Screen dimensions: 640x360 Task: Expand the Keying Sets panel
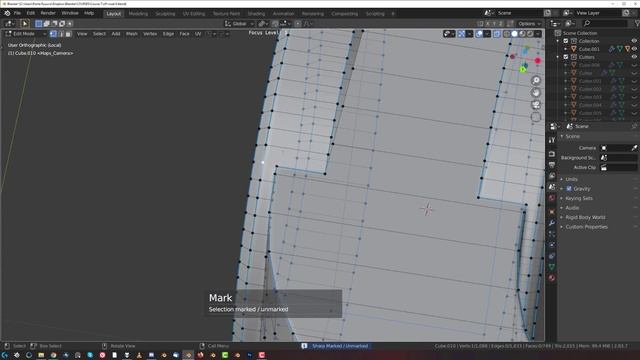click(579, 198)
